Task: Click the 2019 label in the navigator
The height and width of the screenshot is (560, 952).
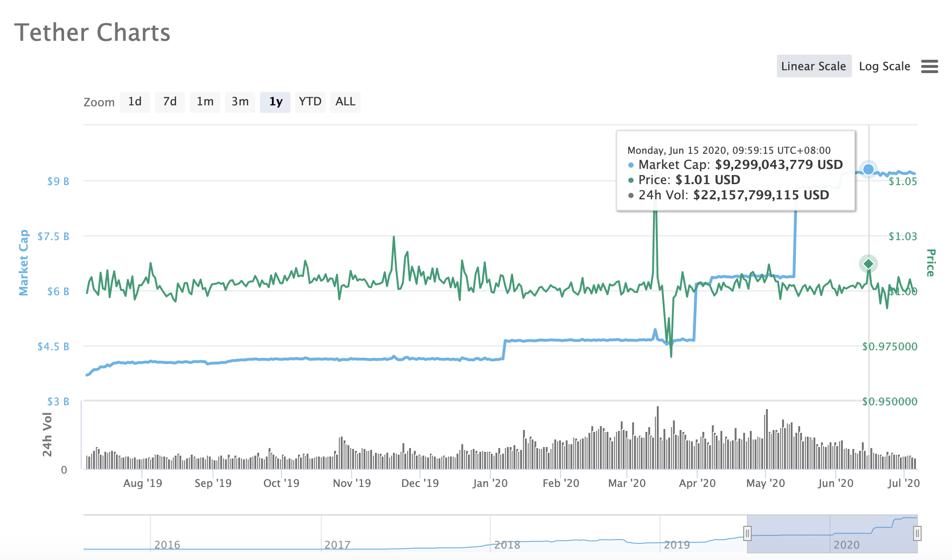Action: (x=677, y=545)
